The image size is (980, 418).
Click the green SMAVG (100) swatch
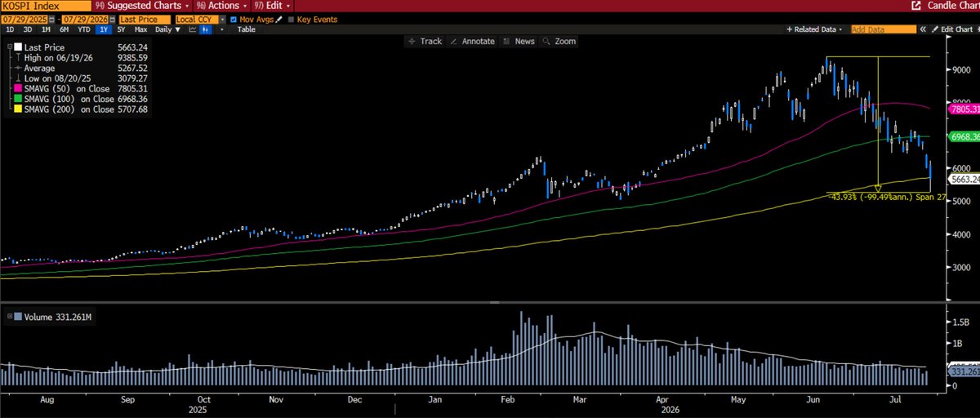point(18,99)
